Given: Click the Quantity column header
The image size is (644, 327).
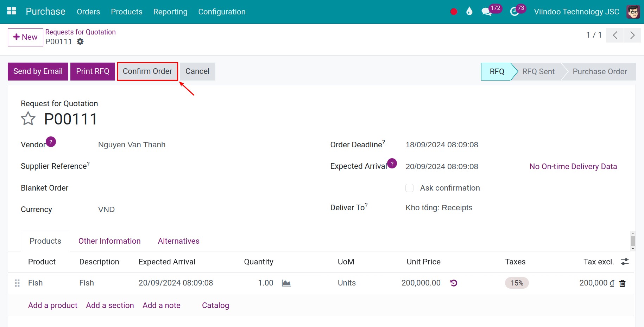Looking at the screenshot, I should coord(259,262).
